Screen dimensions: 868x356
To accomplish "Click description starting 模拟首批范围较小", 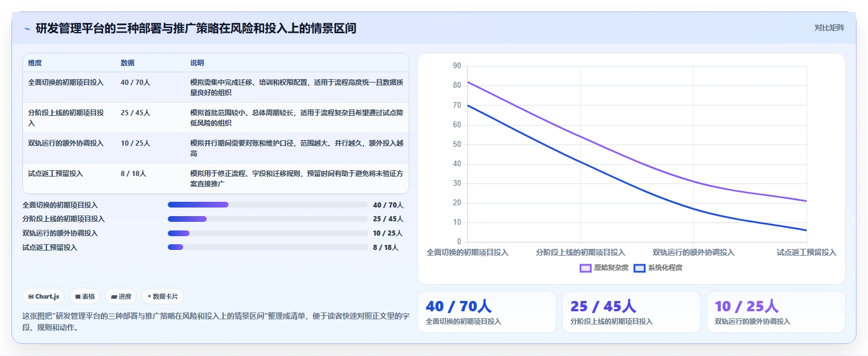I will (297, 118).
